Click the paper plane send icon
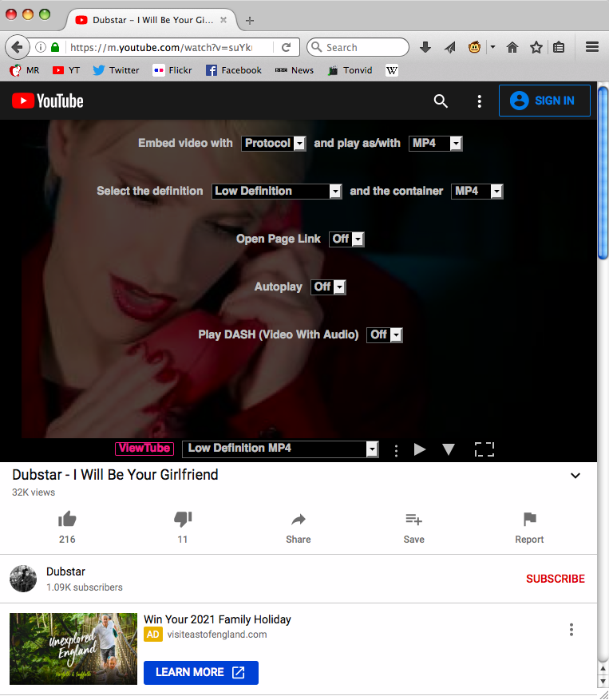The width and height of the screenshot is (609, 700). (449, 47)
